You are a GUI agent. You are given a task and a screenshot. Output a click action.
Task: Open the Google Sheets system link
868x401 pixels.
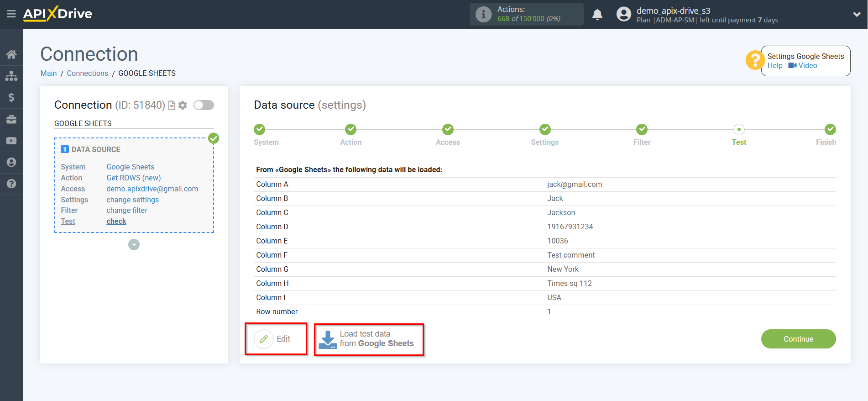tap(131, 167)
